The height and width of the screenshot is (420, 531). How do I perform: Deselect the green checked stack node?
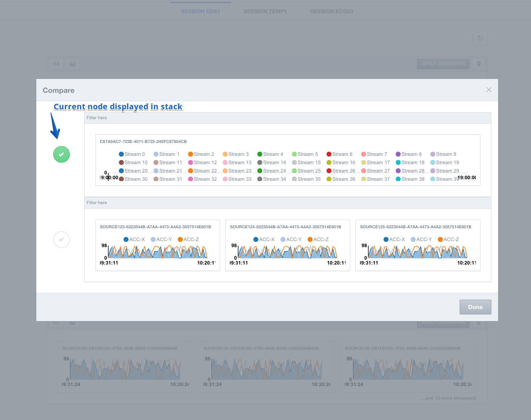coord(62,154)
